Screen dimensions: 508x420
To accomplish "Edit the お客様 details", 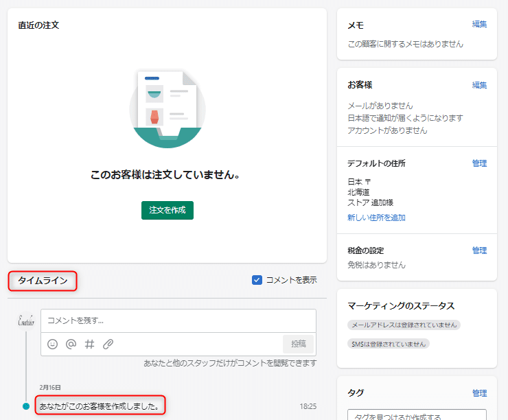I will pyautogui.click(x=479, y=85).
